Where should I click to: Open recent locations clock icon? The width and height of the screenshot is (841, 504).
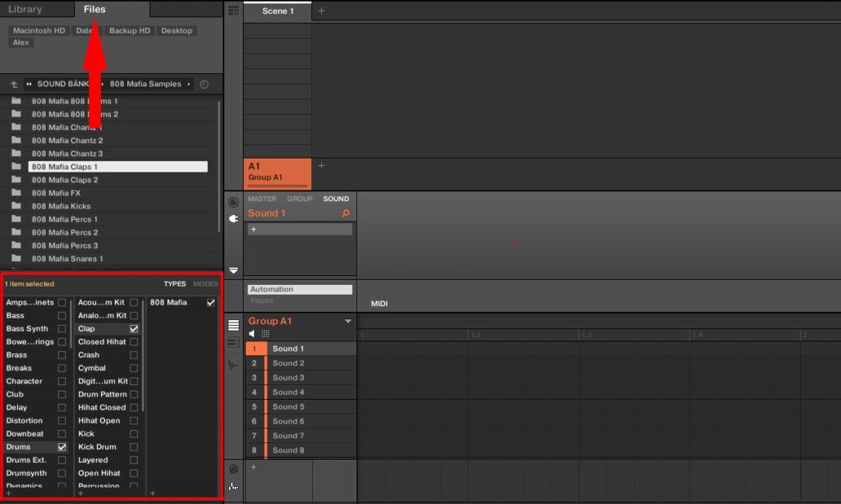tap(204, 85)
